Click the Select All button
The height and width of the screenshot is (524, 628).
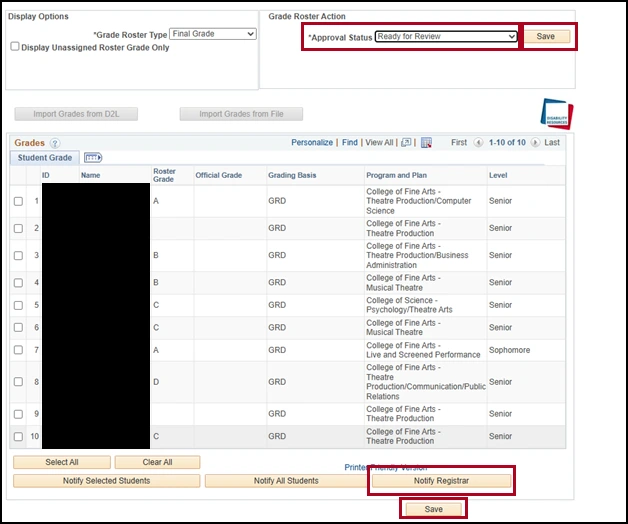(x=62, y=462)
